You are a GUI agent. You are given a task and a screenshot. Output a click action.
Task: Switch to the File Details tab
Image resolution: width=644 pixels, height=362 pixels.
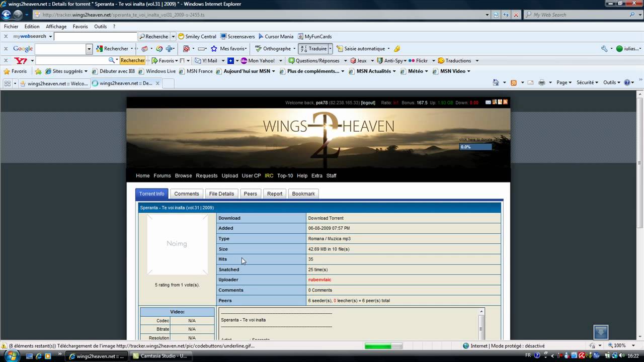221,194
